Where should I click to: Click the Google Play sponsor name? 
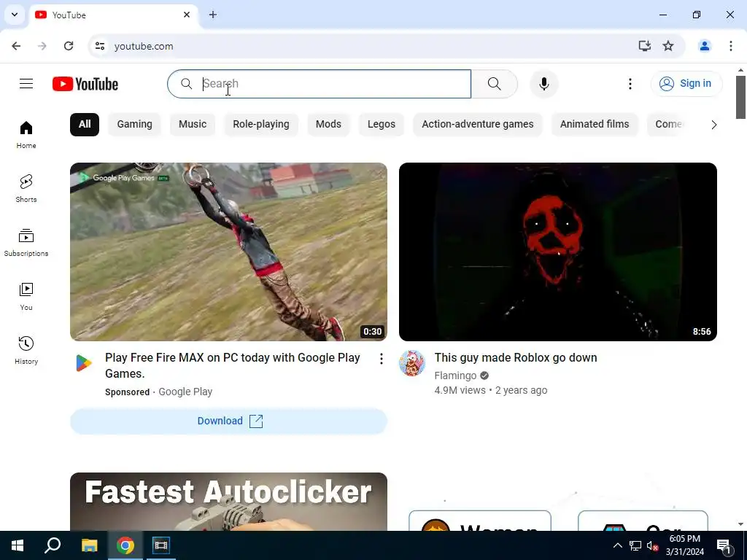click(185, 392)
